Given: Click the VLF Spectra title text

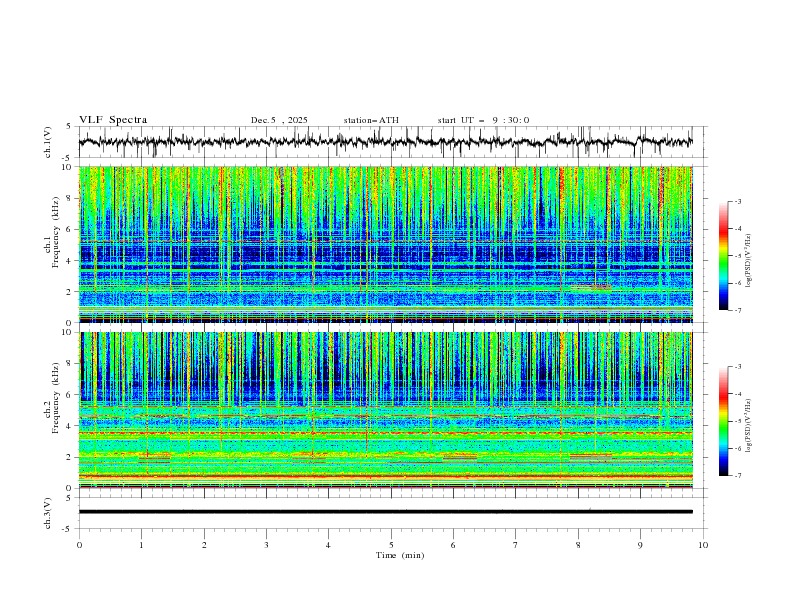Looking at the screenshot, I should pos(112,120).
